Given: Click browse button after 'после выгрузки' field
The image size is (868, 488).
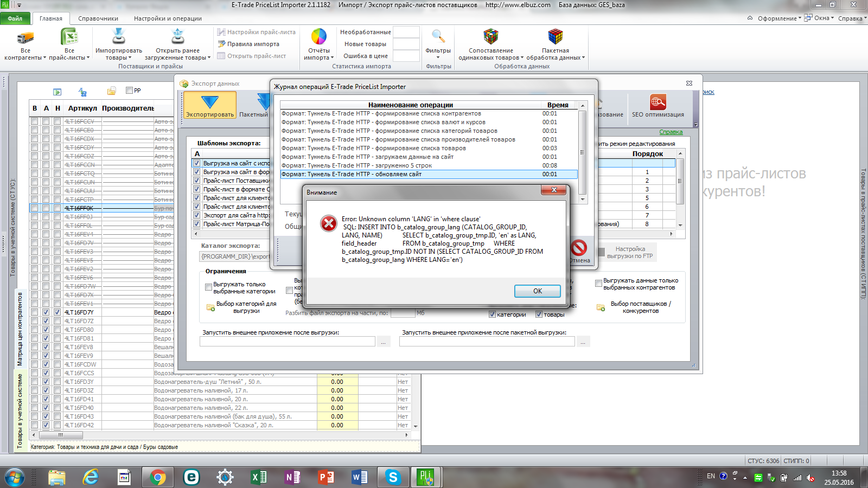Looking at the screenshot, I should point(384,342).
